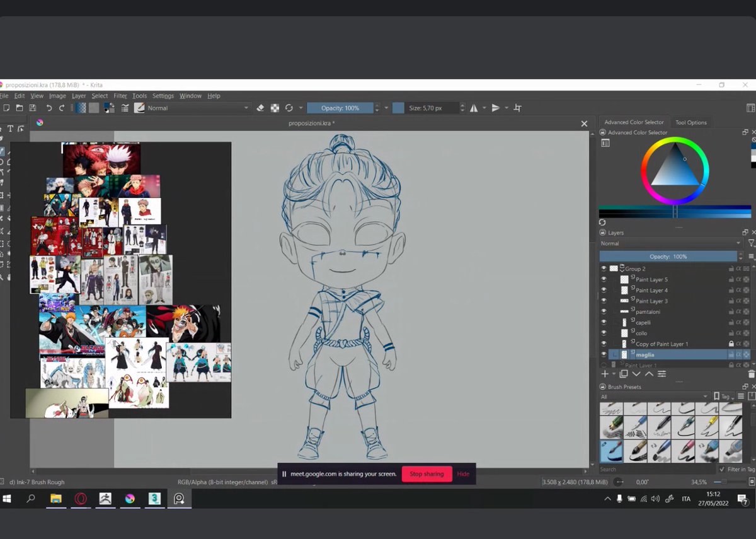Toggle preserve alpha checker icon
This screenshot has height=539, width=756.
(275, 108)
